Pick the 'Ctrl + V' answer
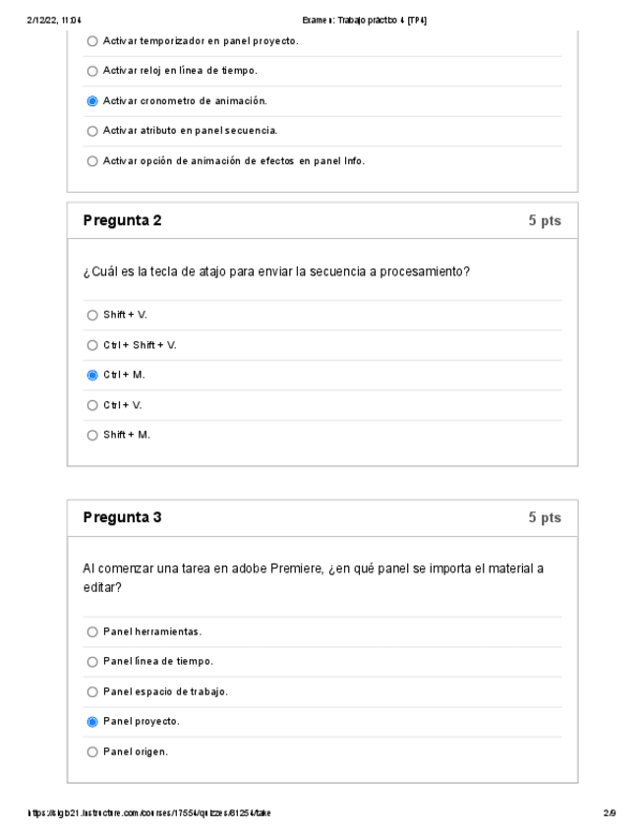 pyautogui.click(x=92, y=405)
